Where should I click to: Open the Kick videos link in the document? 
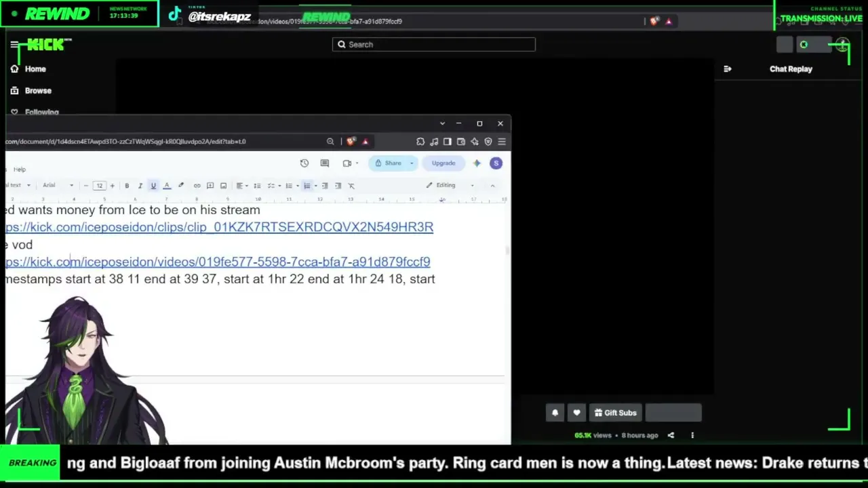218,262
